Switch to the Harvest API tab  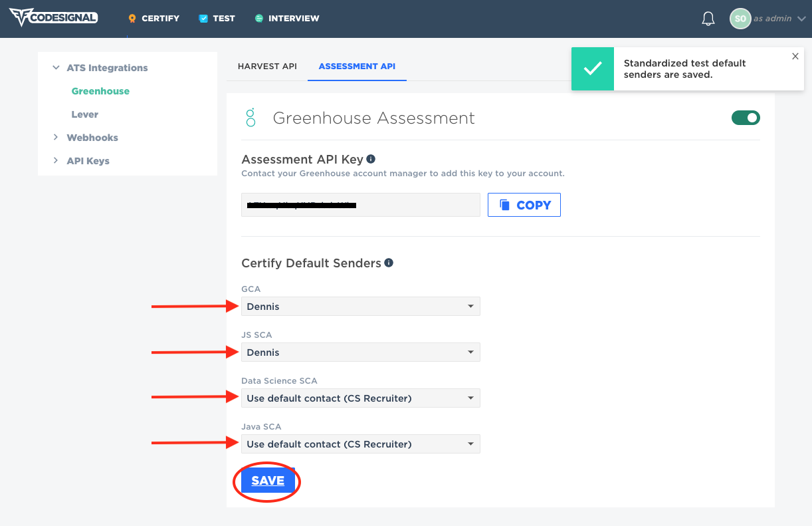coord(267,66)
